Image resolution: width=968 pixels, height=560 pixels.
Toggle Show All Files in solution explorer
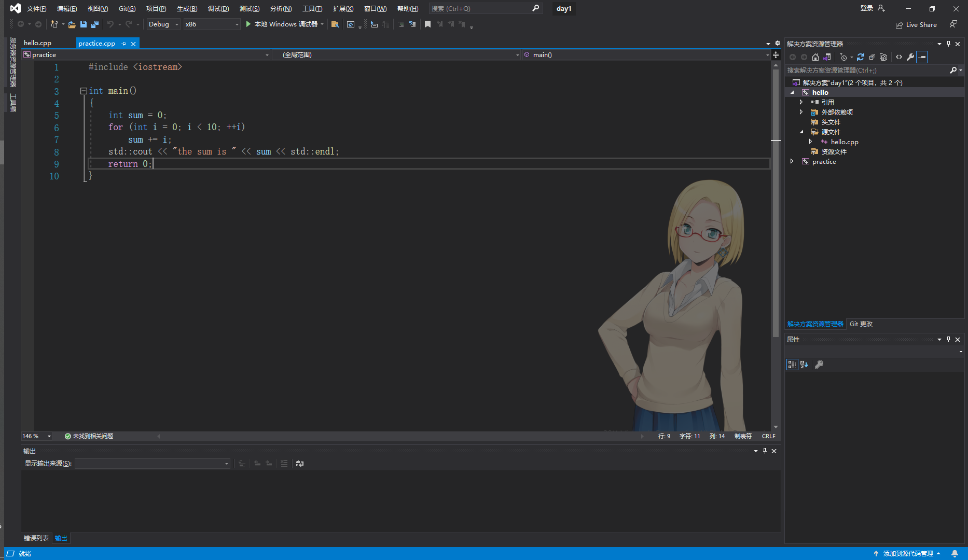(x=883, y=57)
